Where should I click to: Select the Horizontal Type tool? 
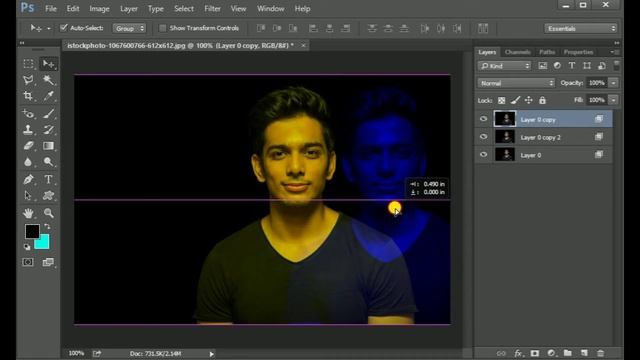pyautogui.click(x=48, y=179)
